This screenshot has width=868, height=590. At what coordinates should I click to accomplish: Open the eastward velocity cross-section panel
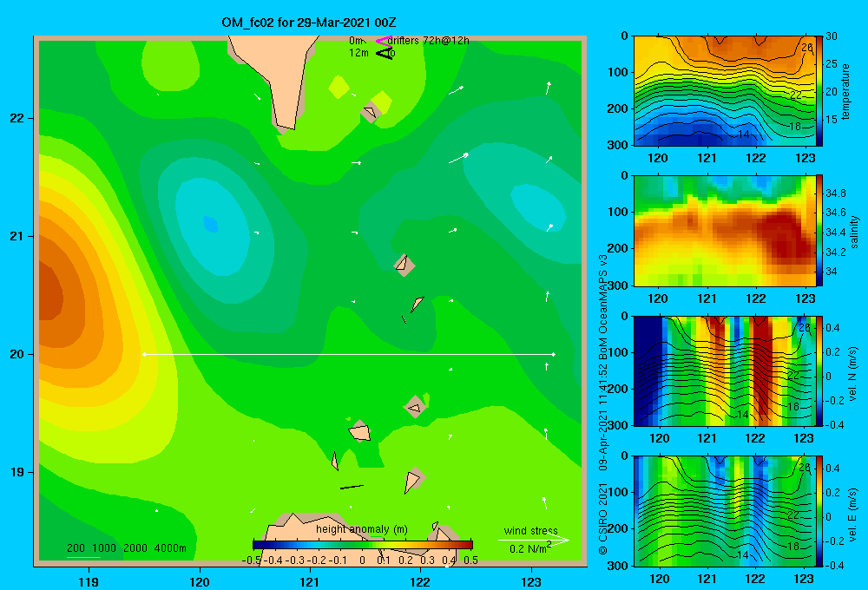point(725,511)
